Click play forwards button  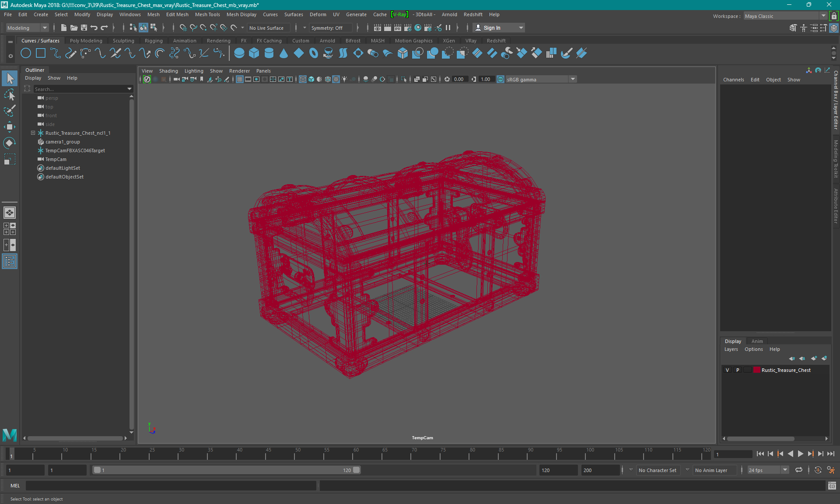800,454
